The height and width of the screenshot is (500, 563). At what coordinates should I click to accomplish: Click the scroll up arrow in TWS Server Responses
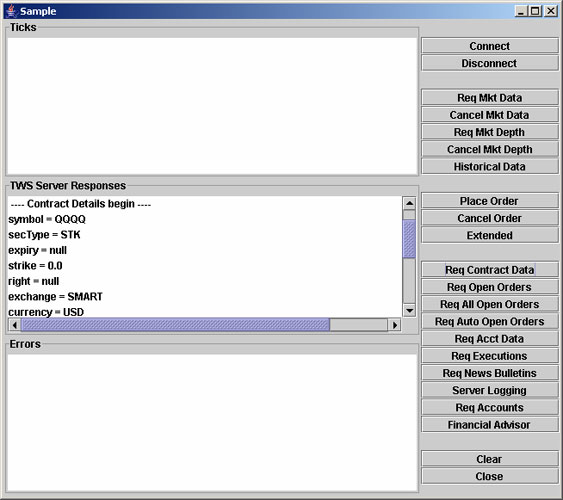point(409,204)
